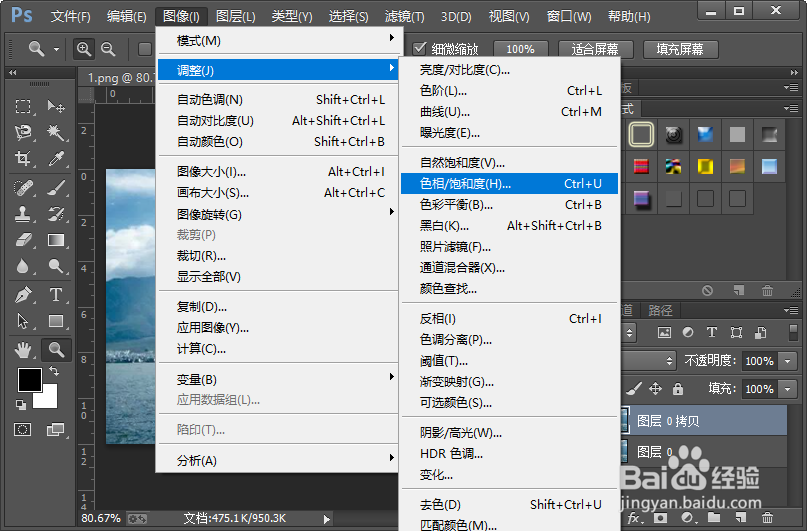Select the Rectangle shape tool
Viewport: 807px width, 531px height.
[x=56, y=321]
